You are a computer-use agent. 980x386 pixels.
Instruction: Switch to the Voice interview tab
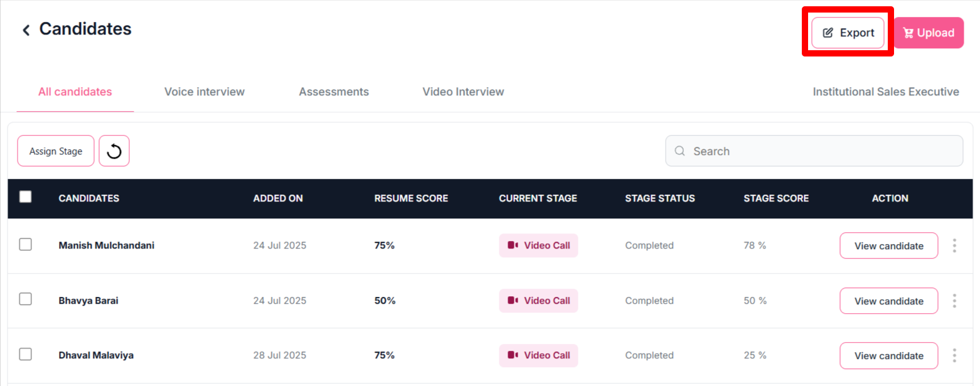[x=205, y=92]
